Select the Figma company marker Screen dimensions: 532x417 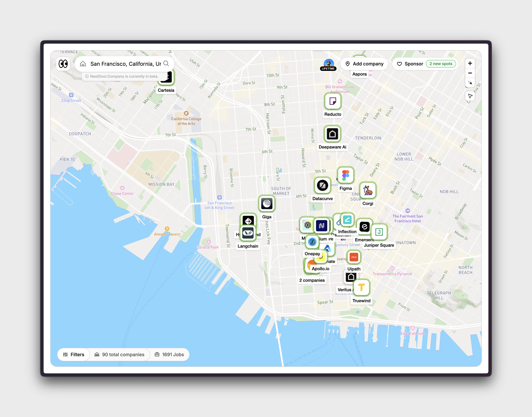[x=346, y=175]
